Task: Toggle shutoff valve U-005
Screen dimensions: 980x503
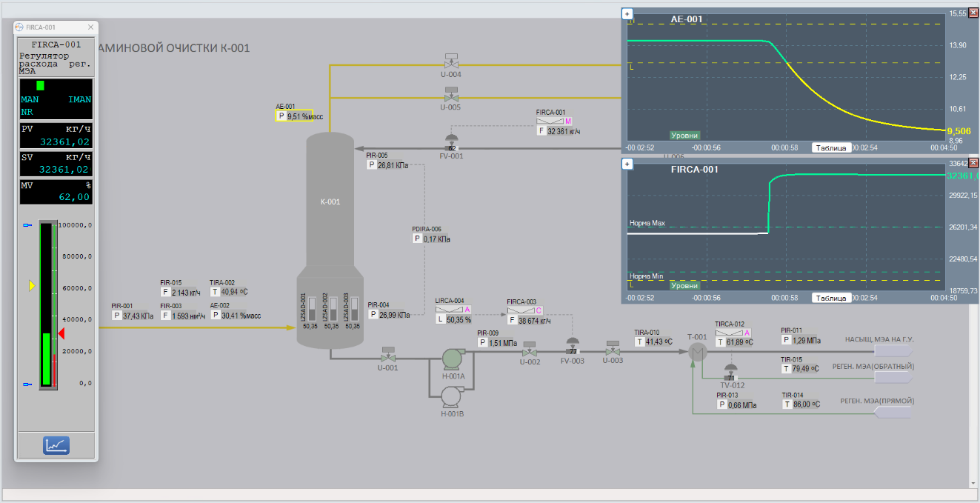Action: coord(450,94)
